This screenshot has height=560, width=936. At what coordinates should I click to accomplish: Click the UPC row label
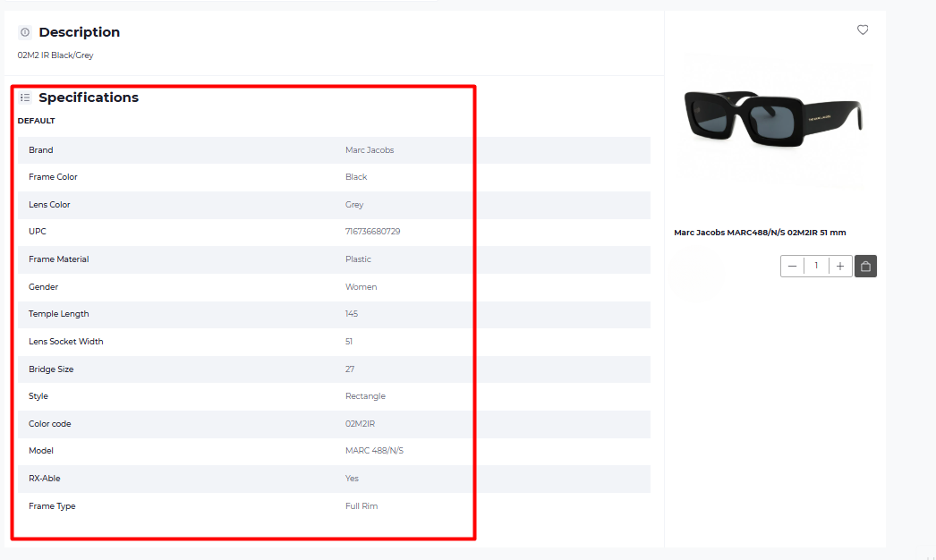point(37,232)
